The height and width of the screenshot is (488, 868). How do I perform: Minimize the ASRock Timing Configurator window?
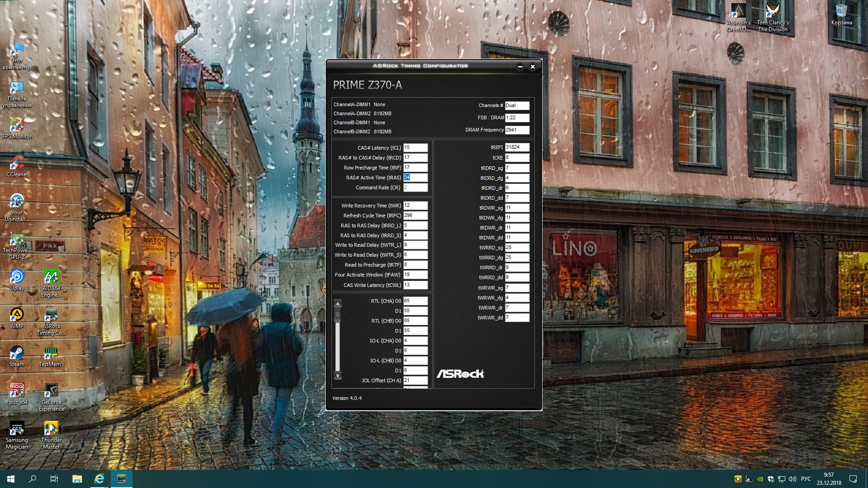pos(520,67)
